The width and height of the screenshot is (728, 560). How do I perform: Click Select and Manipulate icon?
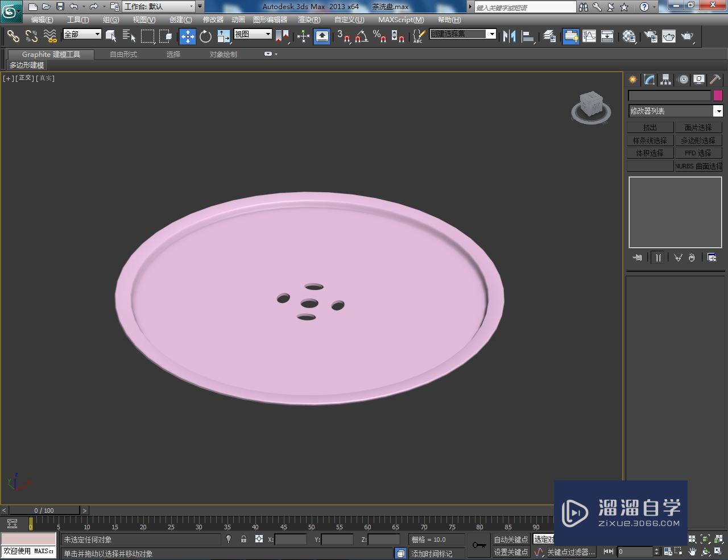pos(303,36)
